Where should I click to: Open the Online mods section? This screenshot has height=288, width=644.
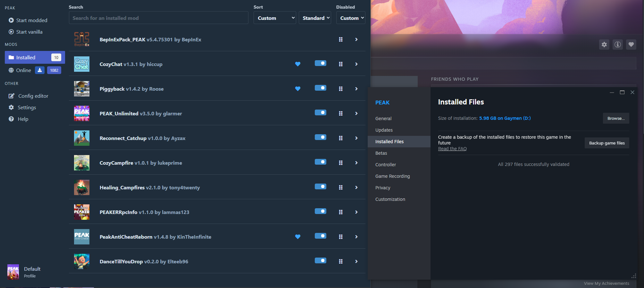click(20, 70)
